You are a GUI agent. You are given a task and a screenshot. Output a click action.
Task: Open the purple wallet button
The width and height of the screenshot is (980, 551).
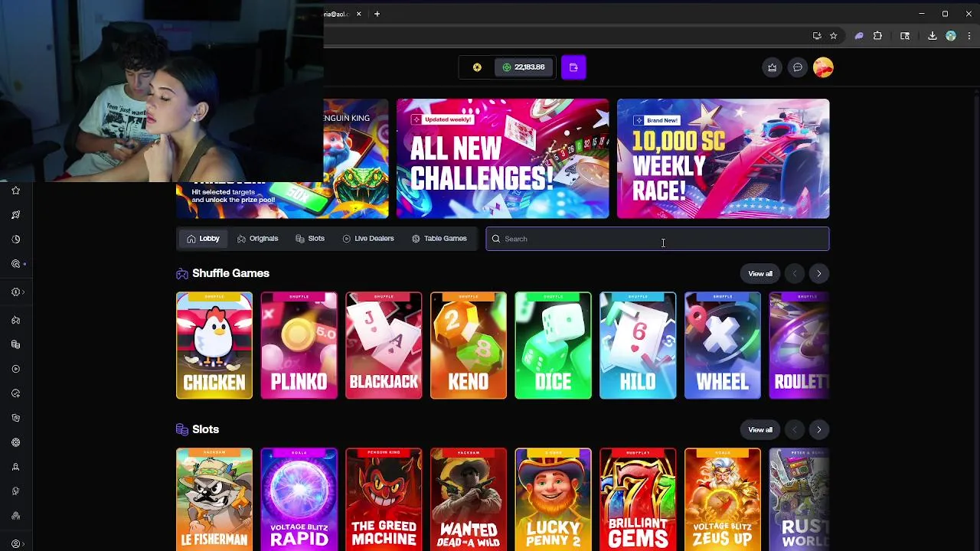tap(573, 67)
